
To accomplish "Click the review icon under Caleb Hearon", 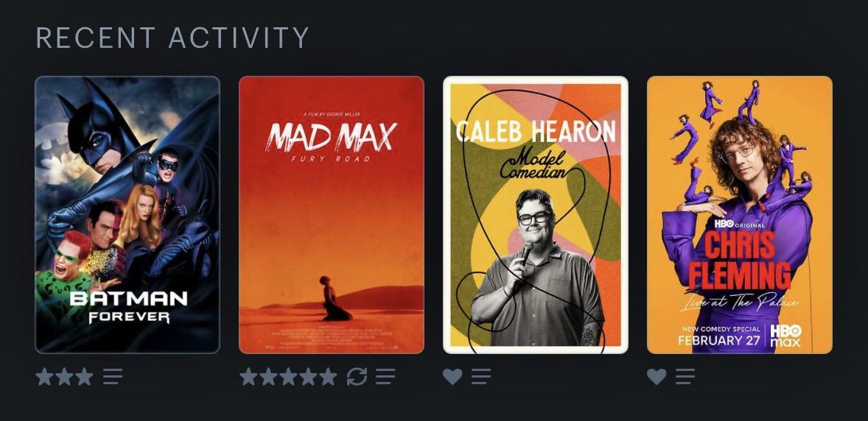I will click(481, 377).
